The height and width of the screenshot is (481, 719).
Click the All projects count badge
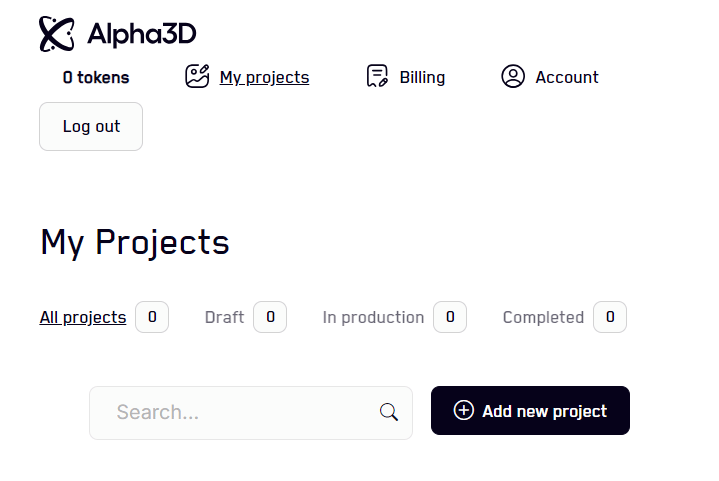tap(152, 317)
